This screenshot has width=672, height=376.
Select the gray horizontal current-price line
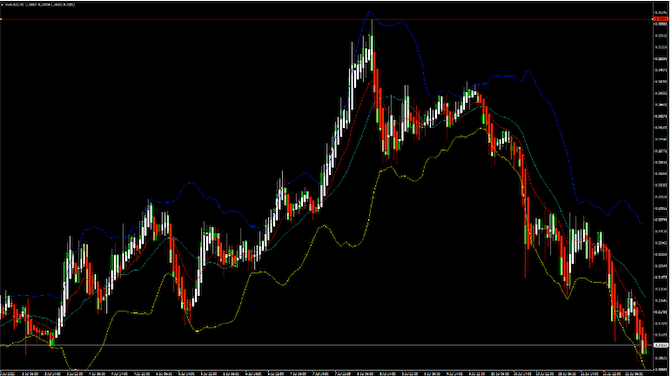tap(326, 345)
